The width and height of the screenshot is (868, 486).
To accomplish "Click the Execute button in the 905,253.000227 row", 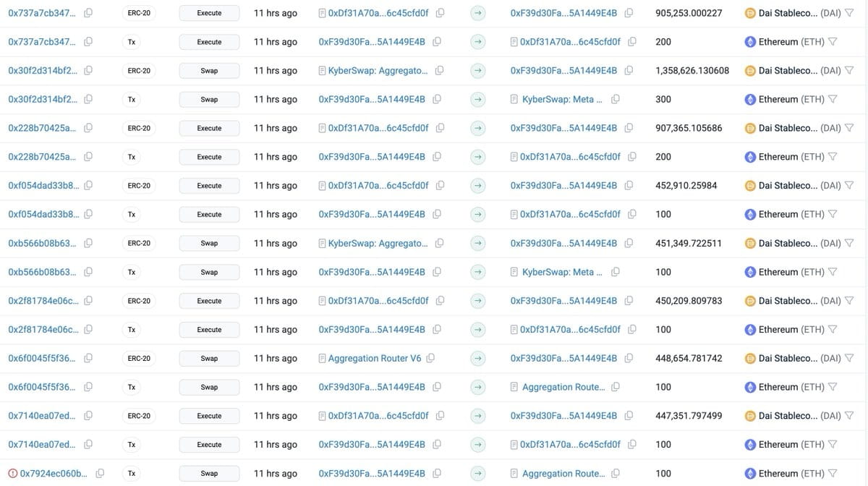I will [x=209, y=13].
